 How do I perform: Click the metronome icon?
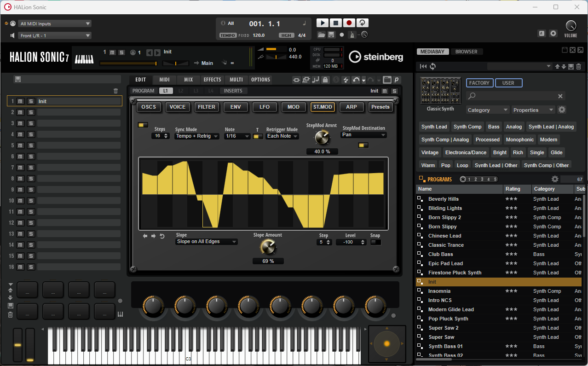click(352, 35)
